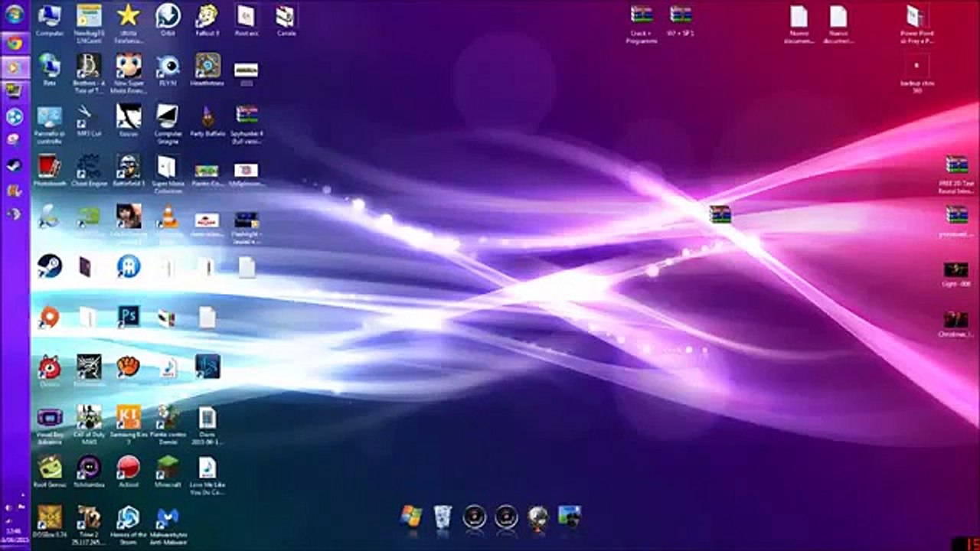Launch Malwarebytes Anti-Malware shortcut
The height and width of the screenshot is (551, 980).
(x=168, y=523)
